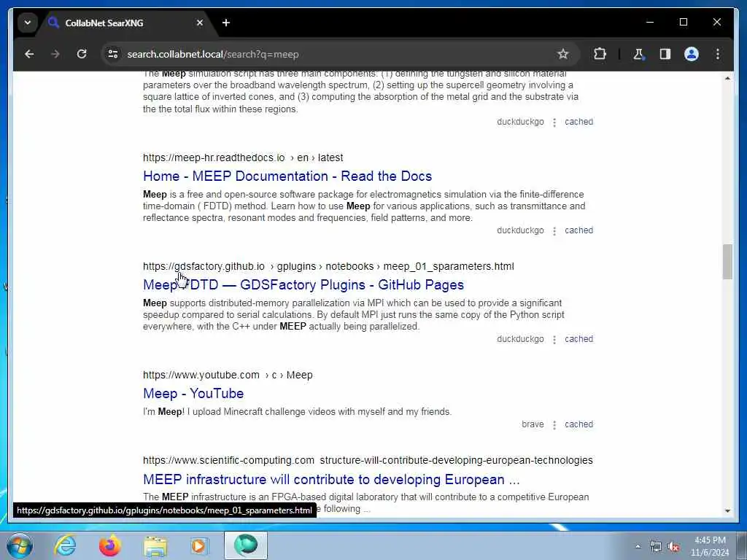The width and height of the screenshot is (747, 560).
Task: Open the Chrome three-dot menu
Action: point(718,54)
